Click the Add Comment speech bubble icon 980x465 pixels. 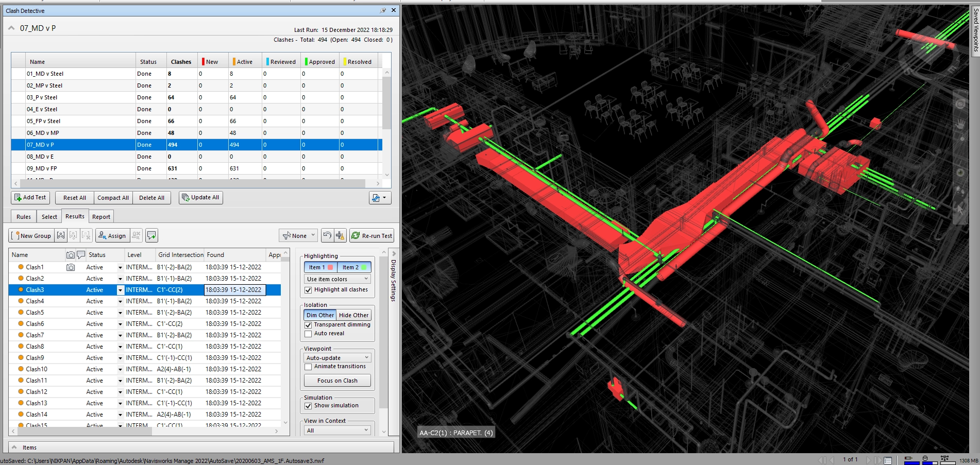click(x=151, y=236)
